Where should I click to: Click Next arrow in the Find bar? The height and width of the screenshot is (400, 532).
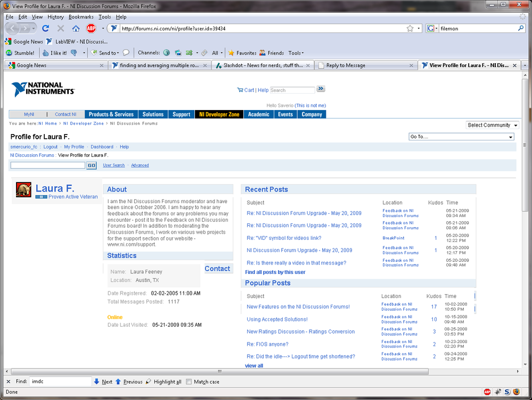[103, 382]
